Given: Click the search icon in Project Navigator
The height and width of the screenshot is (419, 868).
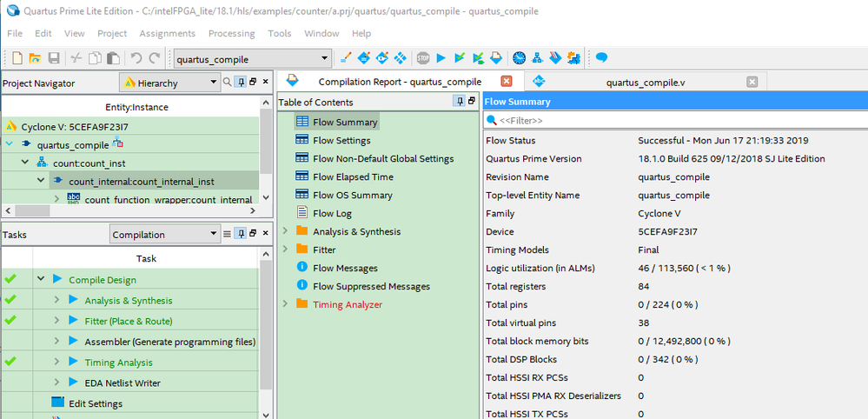Looking at the screenshot, I should click(229, 83).
